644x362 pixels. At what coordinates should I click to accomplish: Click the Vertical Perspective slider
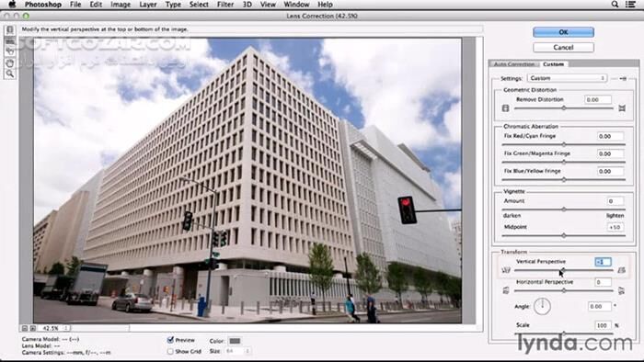tap(563, 270)
